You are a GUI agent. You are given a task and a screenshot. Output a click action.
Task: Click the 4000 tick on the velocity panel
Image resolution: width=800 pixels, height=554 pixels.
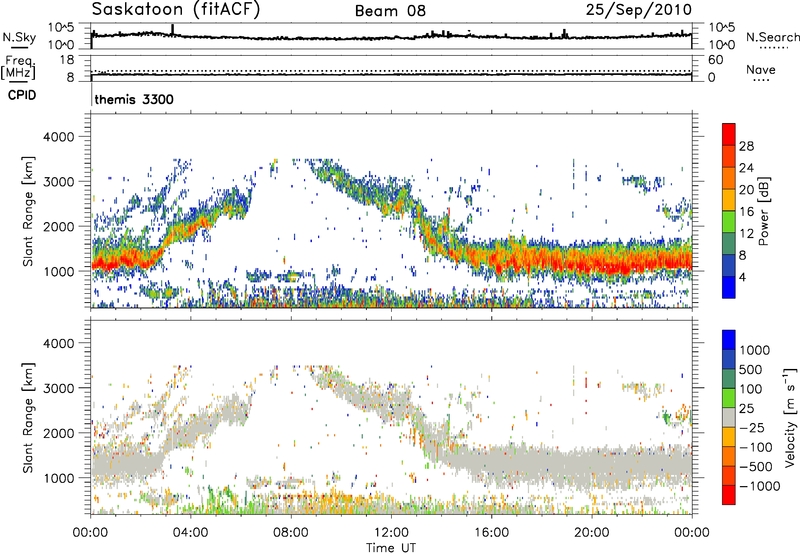[59, 343]
